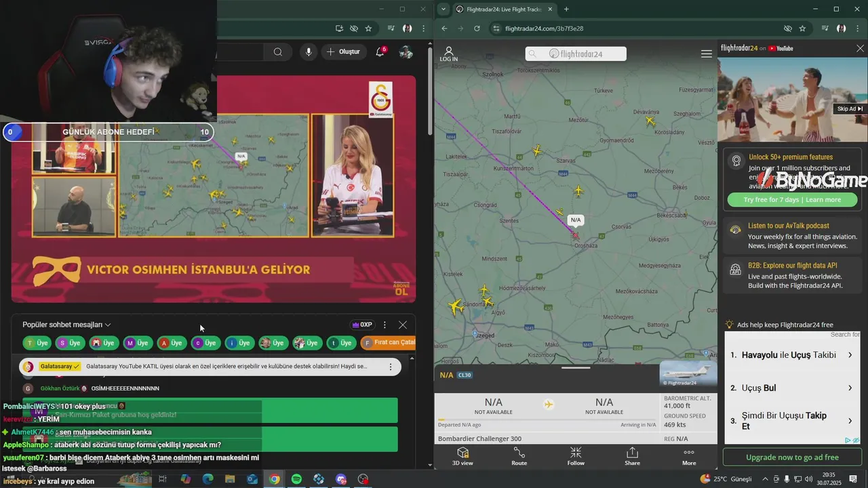This screenshot has width=868, height=488.
Task: Open media controls in Flightradar24 window
Action: 825,28
